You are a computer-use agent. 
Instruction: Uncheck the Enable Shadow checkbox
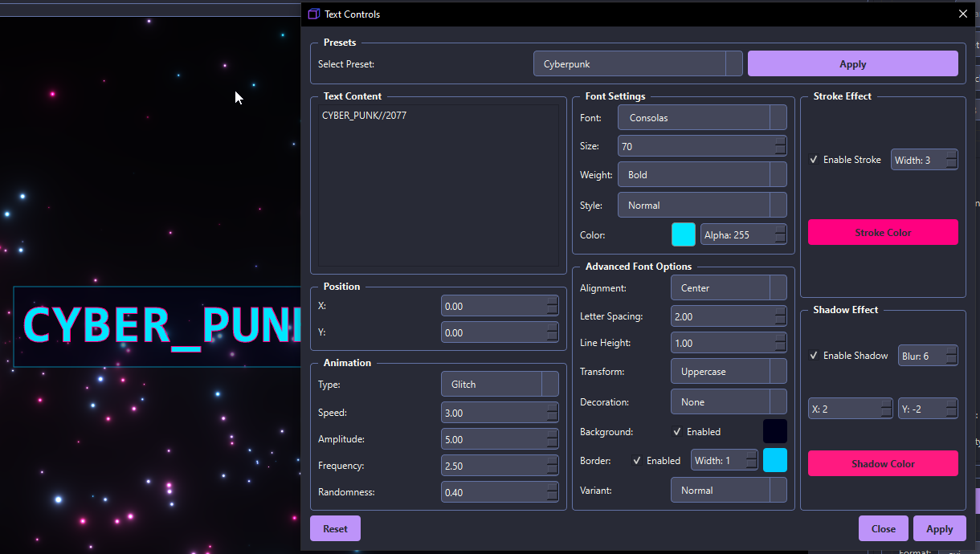pyautogui.click(x=815, y=356)
